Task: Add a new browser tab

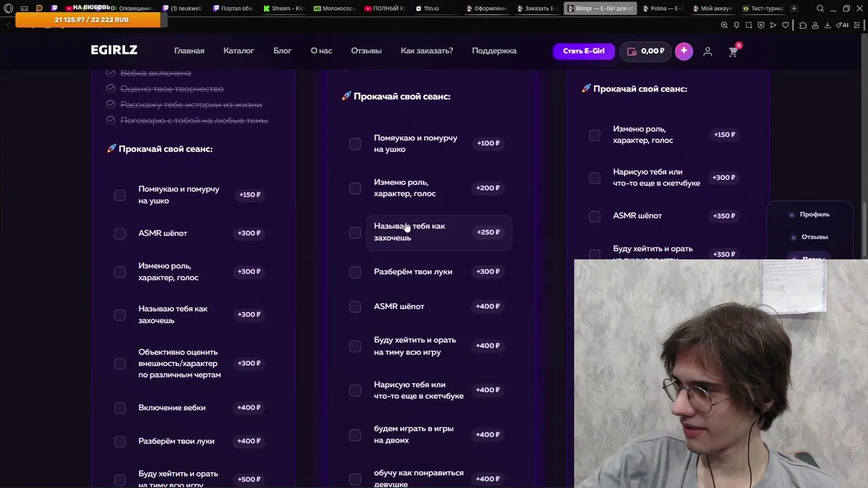Action: pos(794,9)
